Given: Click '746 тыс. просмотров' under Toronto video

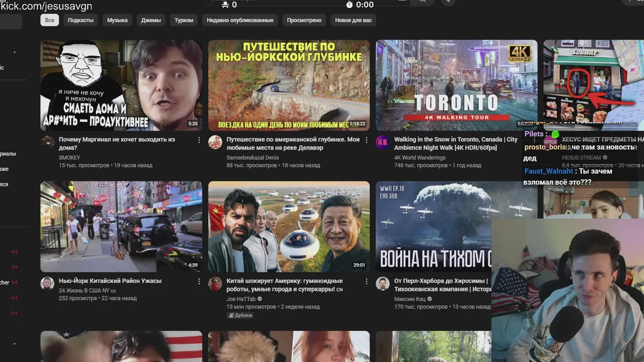Looking at the screenshot, I should (x=421, y=165).
